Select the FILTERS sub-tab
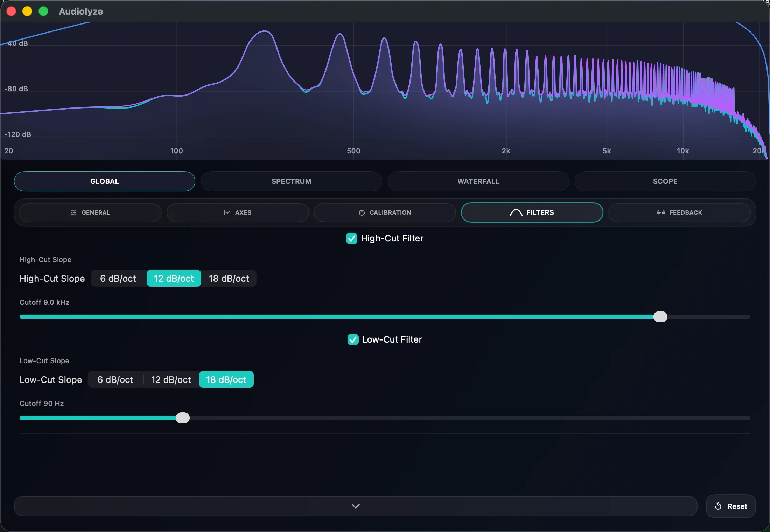This screenshot has width=770, height=532. [532, 212]
